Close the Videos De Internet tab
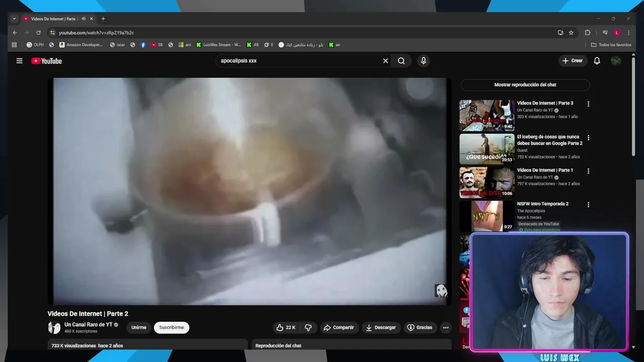Image resolution: width=644 pixels, height=362 pixels. click(x=91, y=19)
